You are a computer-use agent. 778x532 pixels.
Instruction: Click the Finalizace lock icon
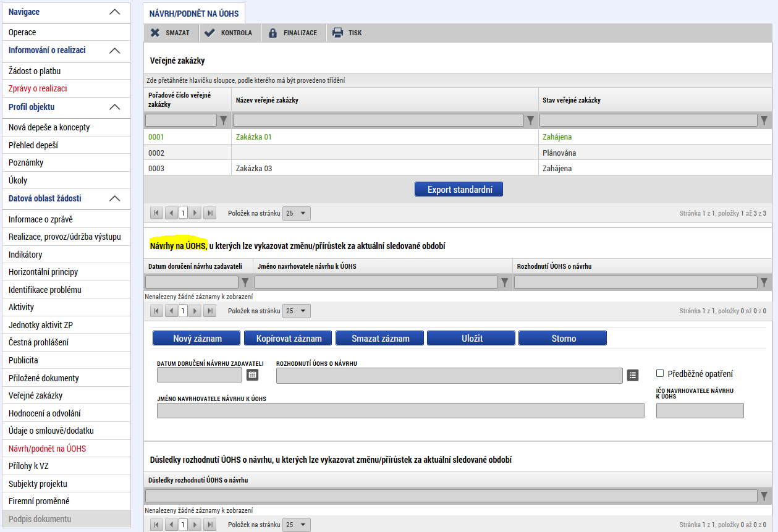point(273,33)
